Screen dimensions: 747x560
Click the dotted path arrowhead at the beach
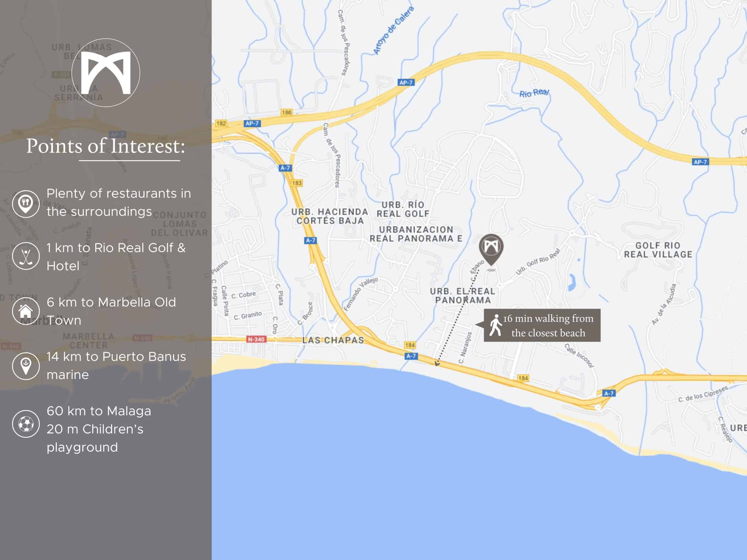click(437, 363)
